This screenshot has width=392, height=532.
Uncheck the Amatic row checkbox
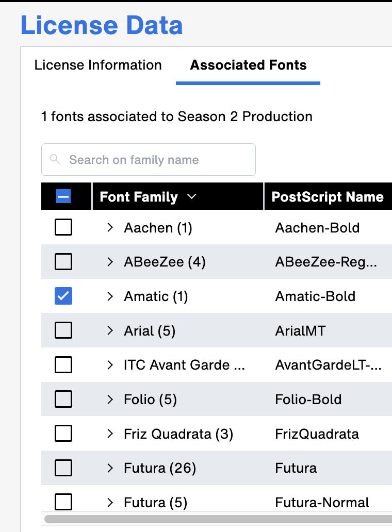click(x=63, y=296)
